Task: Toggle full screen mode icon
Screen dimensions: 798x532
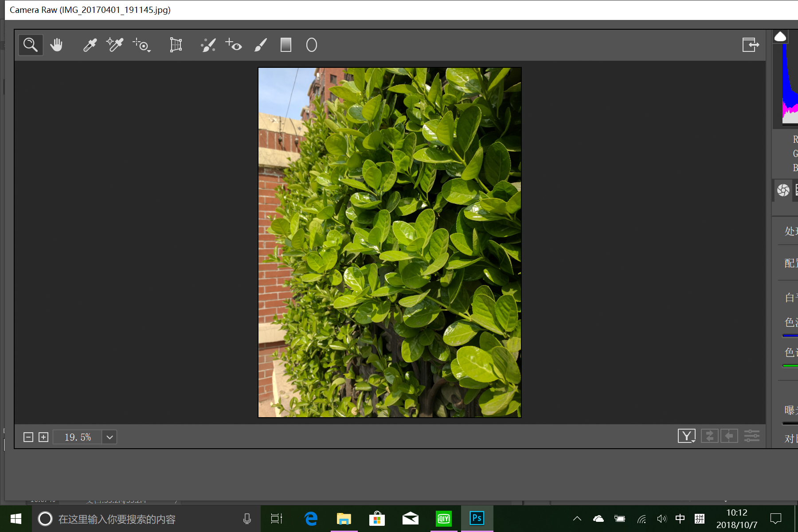Action: click(x=750, y=45)
